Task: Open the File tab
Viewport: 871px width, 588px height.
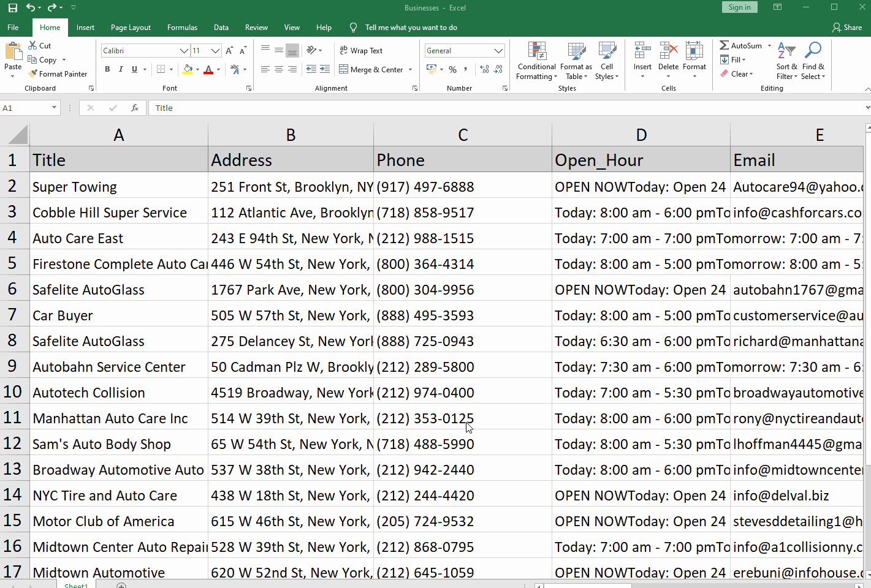Action: [13, 28]
